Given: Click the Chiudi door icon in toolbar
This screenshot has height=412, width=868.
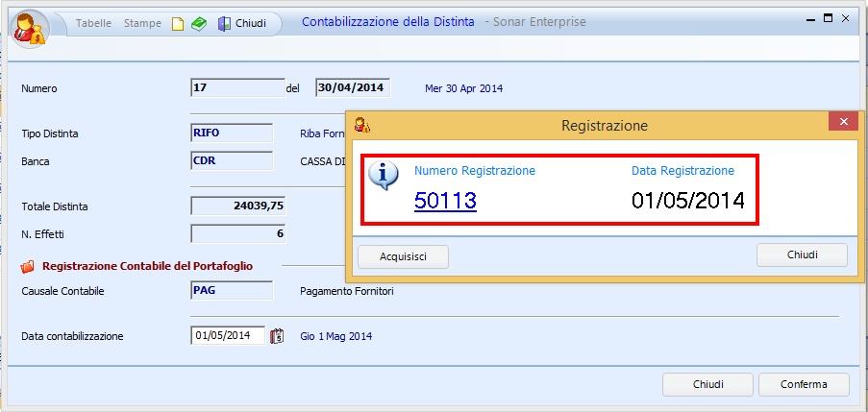Looking at the screenshot, I should (x=224, y=23).
